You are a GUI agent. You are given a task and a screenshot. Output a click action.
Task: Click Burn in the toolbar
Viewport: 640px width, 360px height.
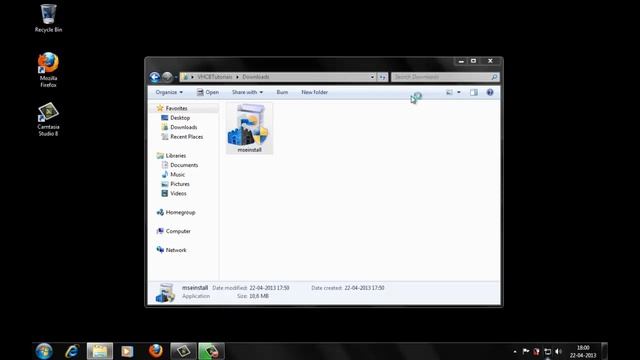coord(282,92)
